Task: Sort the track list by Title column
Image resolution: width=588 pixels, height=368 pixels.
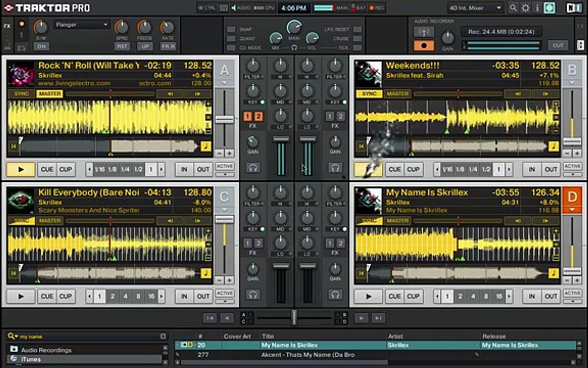Action: pyautogui.click(x=268, y=336)
